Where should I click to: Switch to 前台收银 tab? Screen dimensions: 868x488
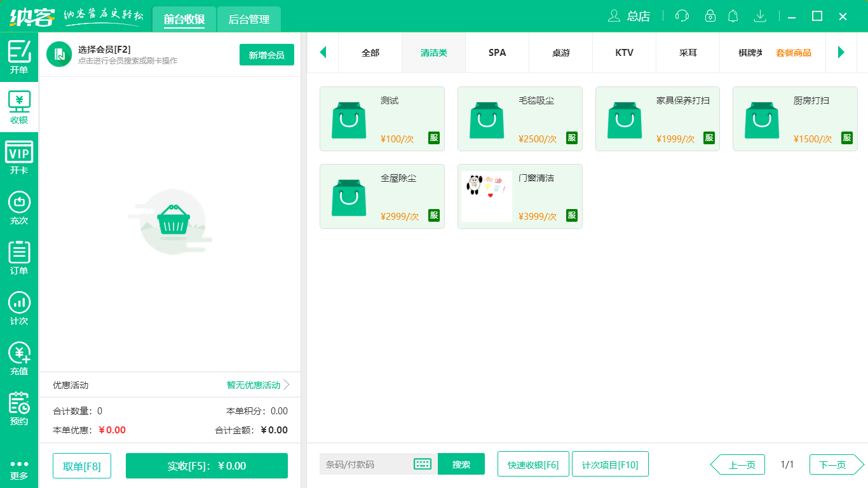184,19
